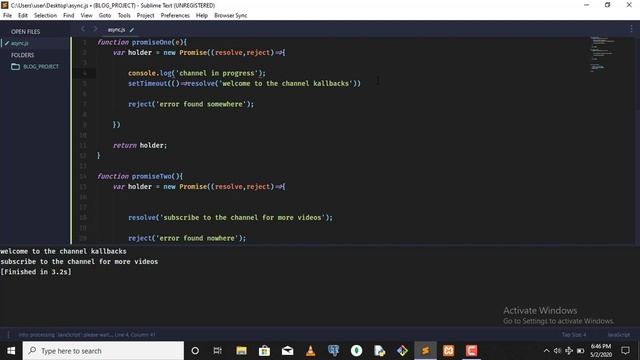Open Task View on the taskbar

[x=218, y=351]
